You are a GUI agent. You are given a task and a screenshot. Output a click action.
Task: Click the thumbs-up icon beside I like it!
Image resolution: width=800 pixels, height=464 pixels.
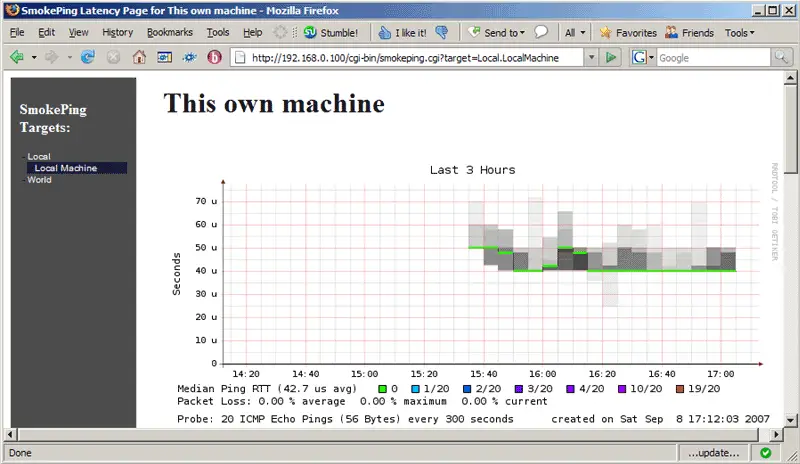(x=384, y=33)
